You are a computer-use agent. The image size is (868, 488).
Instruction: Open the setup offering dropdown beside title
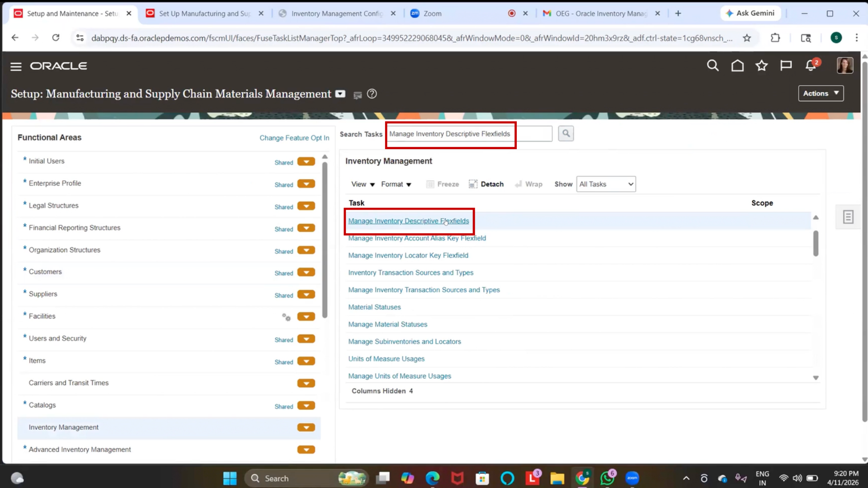coord(340,94)
